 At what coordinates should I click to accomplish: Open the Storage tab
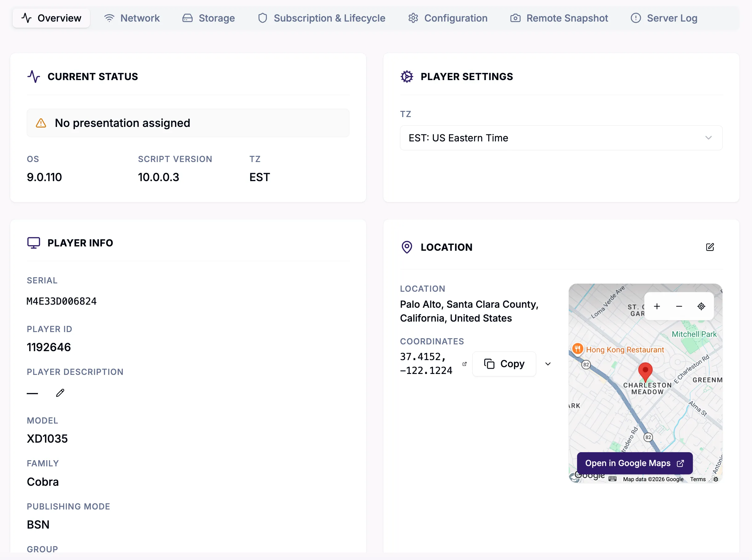point(208,18)
